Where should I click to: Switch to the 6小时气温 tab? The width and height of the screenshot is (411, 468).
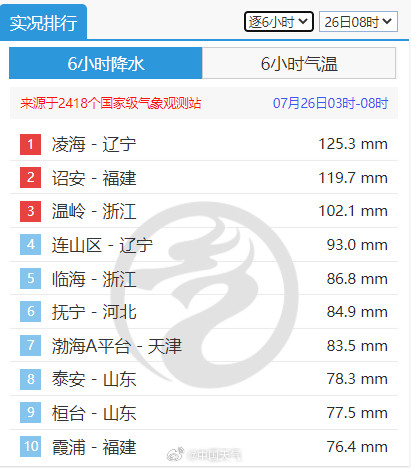(x=299, y=63)
